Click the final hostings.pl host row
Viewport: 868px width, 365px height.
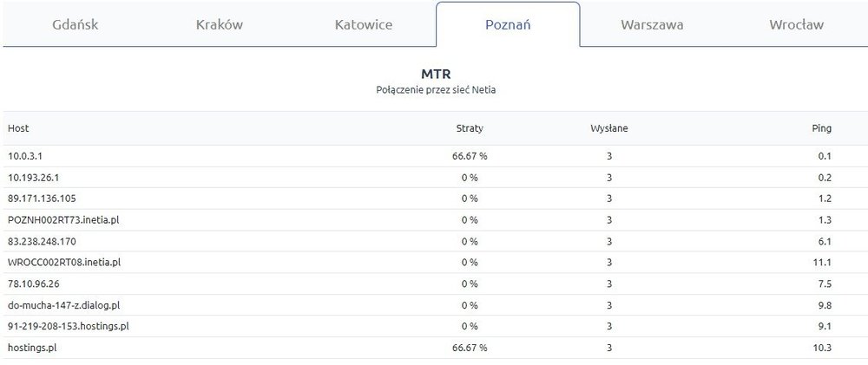33,348
